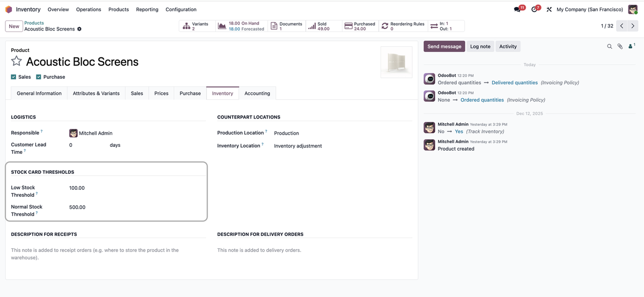Open the Reporting menu

pyautogui.click(x=147, y=10)
